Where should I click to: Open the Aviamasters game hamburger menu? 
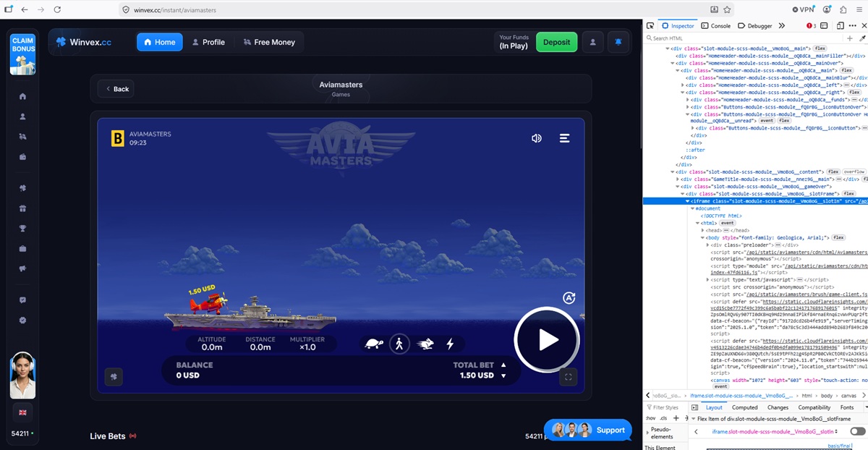coord(565,138)
